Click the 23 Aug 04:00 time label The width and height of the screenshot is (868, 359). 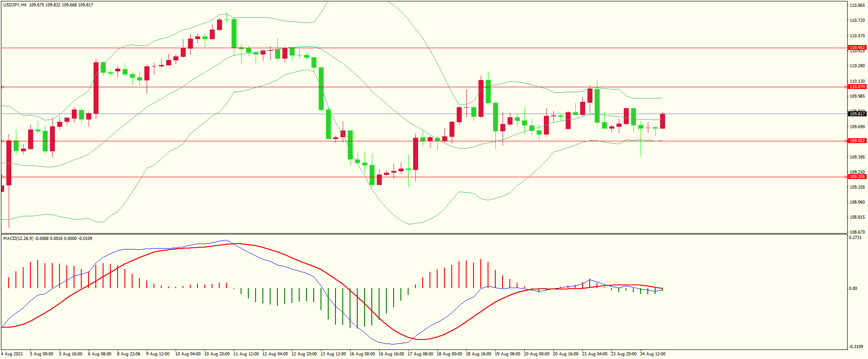point(595,354)
